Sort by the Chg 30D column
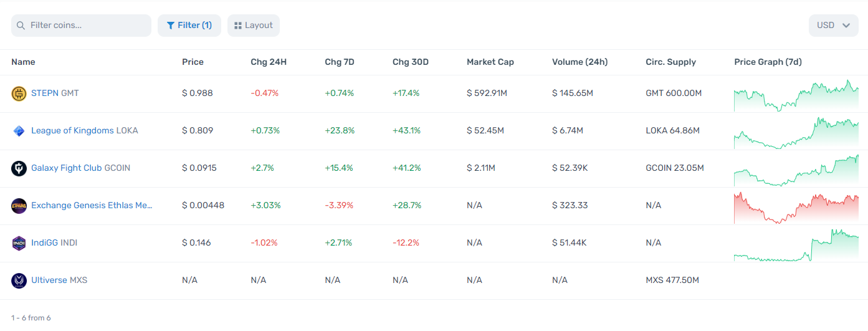Image resolution: width=868 pixels, height=331 pixels. coord(411,62)
